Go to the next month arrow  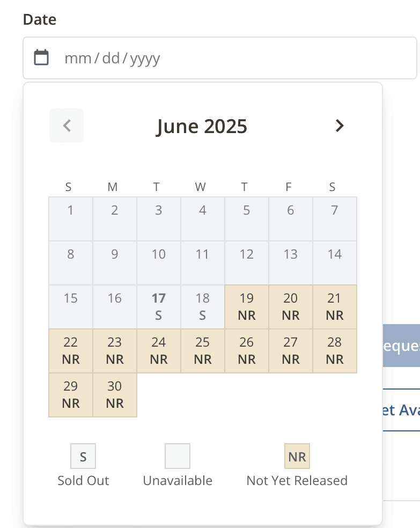(339, 126)
